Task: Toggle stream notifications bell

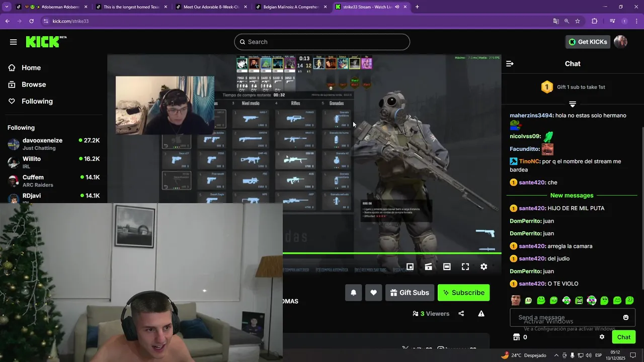Action: tap(353, 293)
